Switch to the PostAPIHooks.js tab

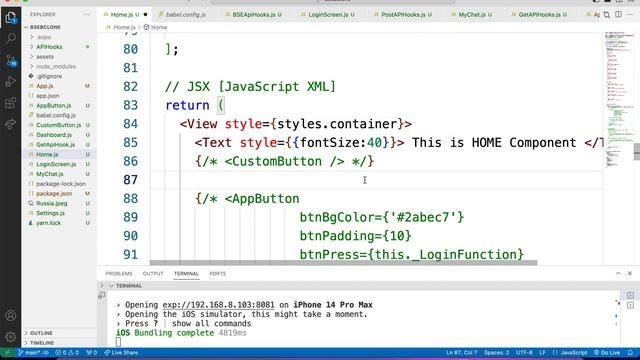406,15
